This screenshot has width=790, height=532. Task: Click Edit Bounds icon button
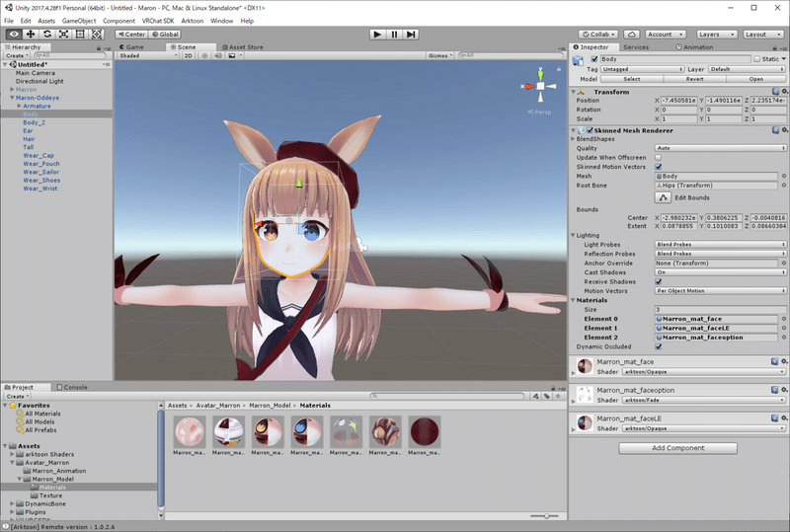pos(663,197)
